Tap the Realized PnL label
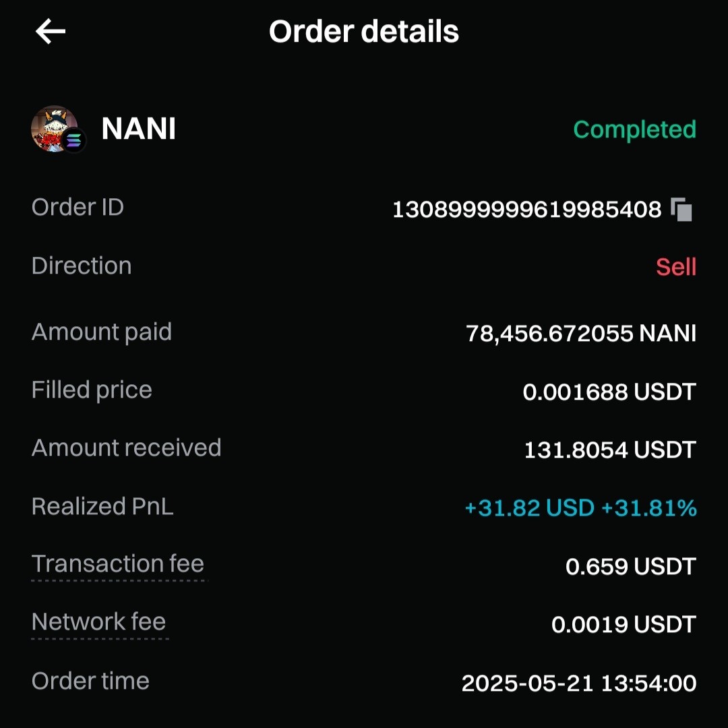The height and width of the screenshot is (728, 728). pos(102,506)
